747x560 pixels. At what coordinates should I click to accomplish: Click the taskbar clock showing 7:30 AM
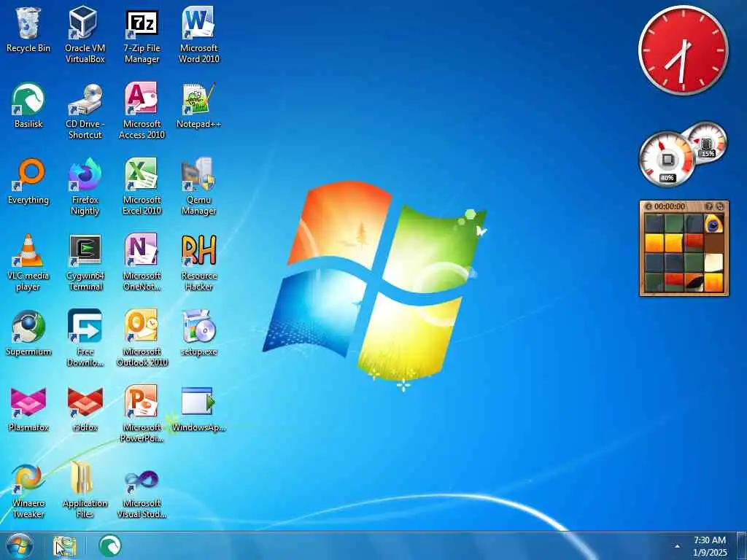pos(710,546)
